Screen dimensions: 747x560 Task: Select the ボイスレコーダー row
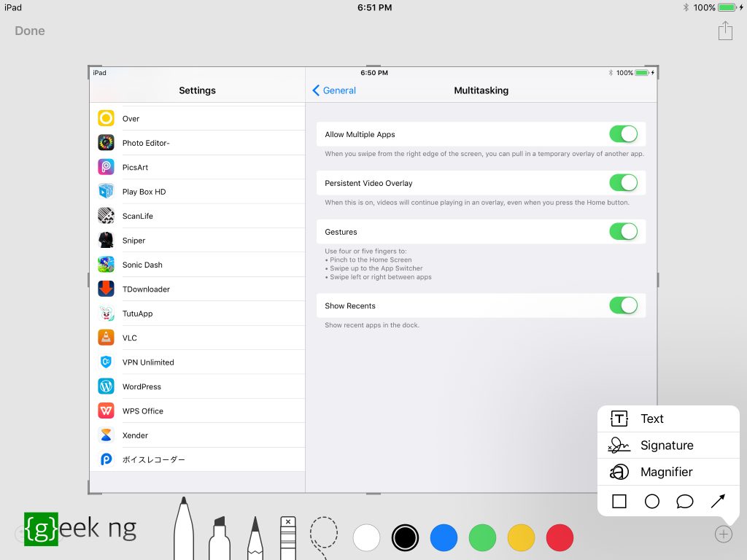(197, 459)
